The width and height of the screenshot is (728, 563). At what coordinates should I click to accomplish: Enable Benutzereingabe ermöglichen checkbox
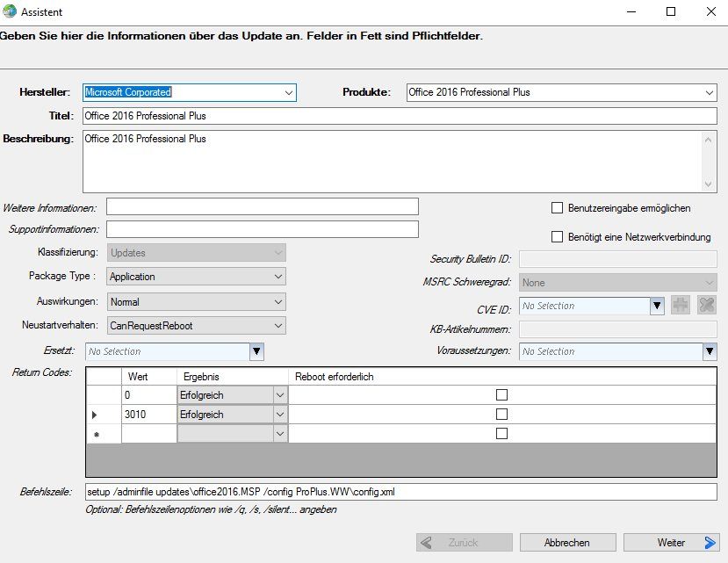[x=557, y=207]
